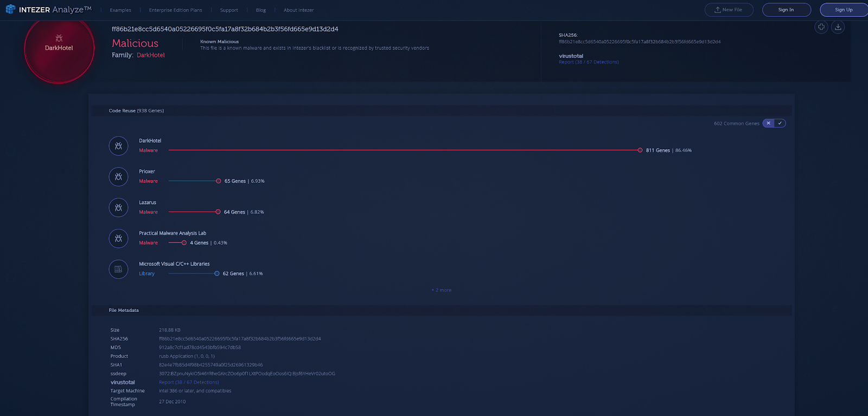Open the About Intezer page

pos(298,10)
